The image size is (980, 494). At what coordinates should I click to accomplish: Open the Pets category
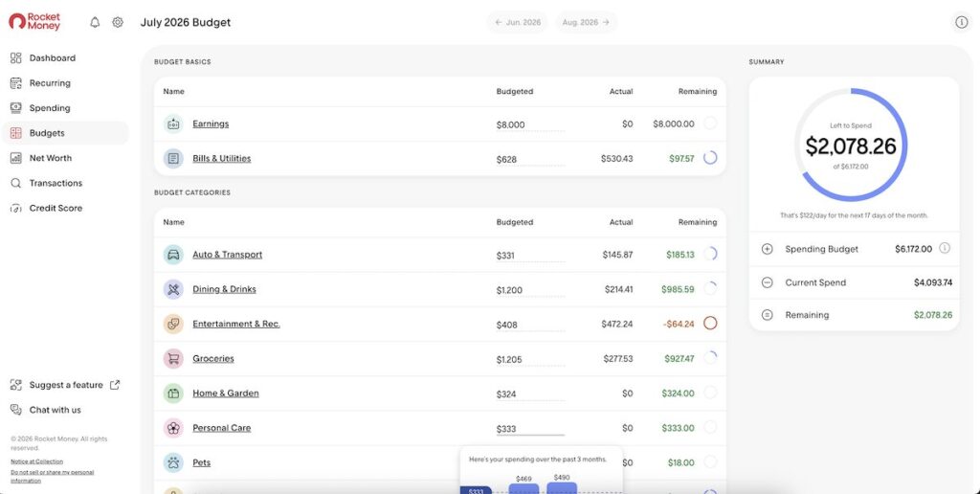(201, 462)
